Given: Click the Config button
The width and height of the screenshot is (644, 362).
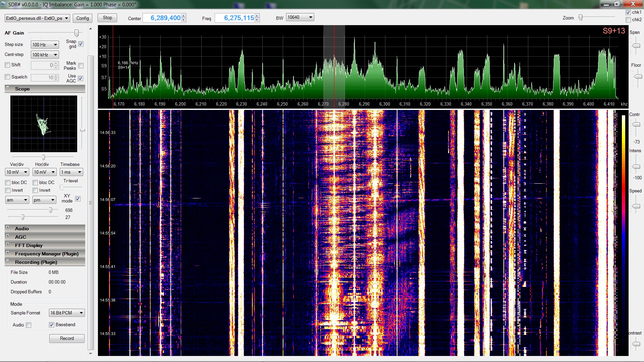Looking at the screenshot, I should point(83,18).
